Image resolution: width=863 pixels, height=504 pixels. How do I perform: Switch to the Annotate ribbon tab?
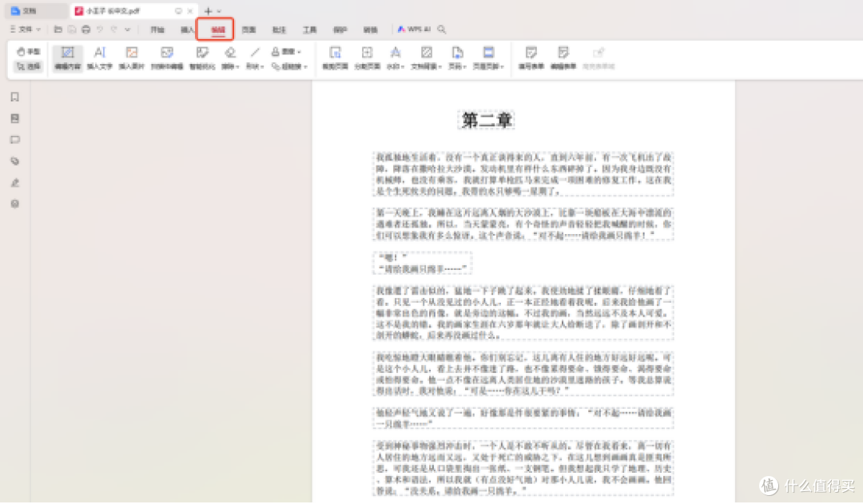click(x=279, y=30)
